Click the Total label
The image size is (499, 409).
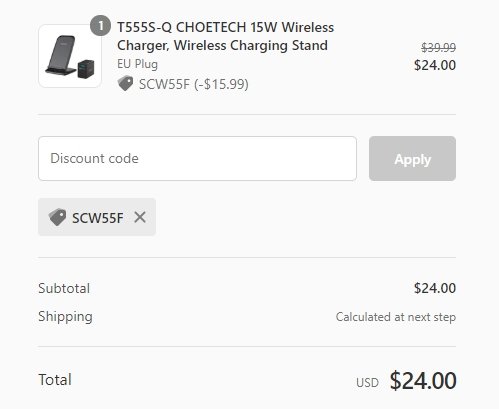tap(55, 380)
